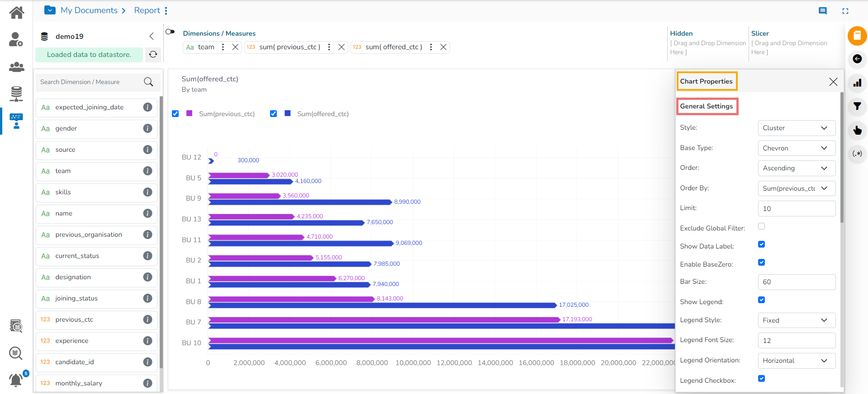
Task: Open notifications bell icon
Action: [16, 380]
